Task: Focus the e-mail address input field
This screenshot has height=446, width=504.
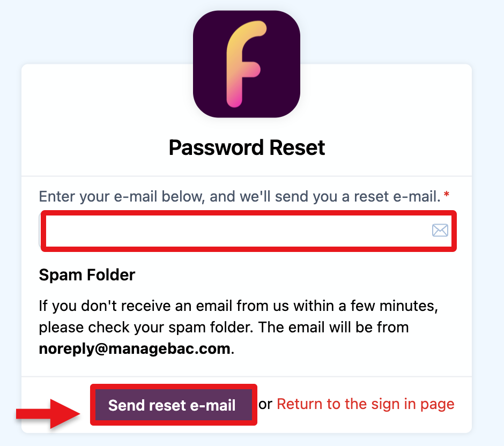Action: point(236,231)
